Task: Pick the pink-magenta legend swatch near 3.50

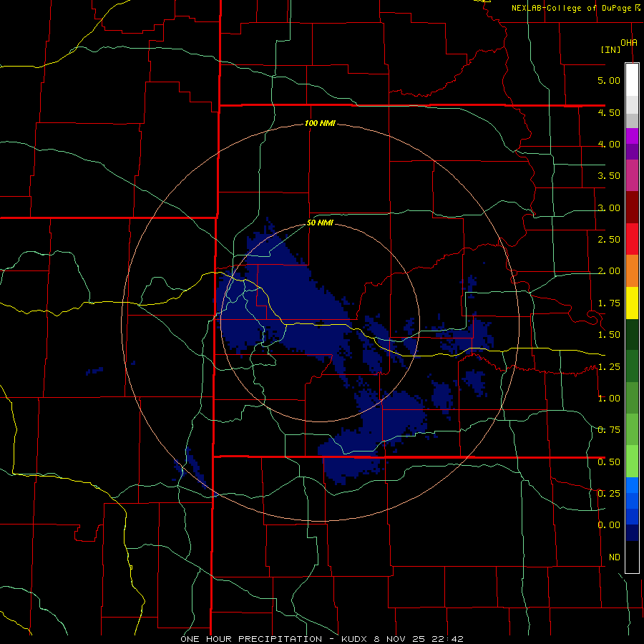Action: click(632, 176)
